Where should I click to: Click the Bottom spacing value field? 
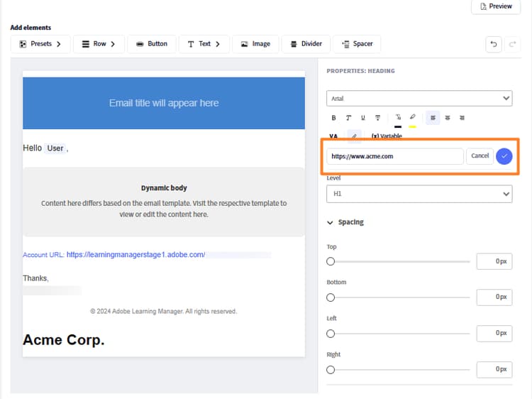pyautogui.click(x=494, y=297)
